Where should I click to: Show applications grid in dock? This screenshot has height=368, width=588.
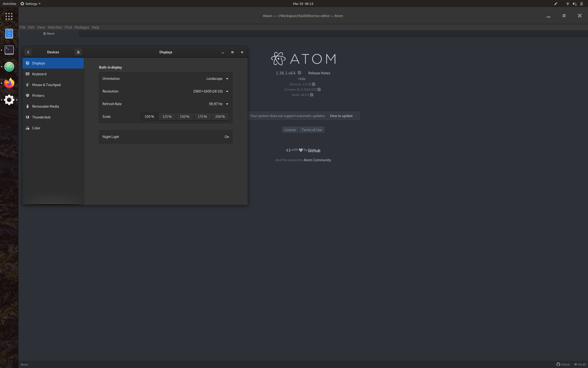click(x=9, y=16)
